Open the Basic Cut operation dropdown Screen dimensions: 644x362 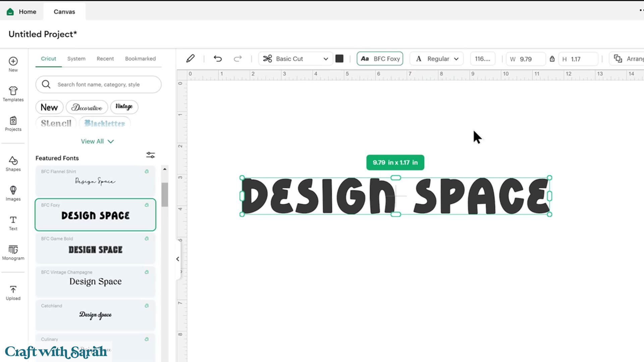pyautogui.click(x=295, y=59)
